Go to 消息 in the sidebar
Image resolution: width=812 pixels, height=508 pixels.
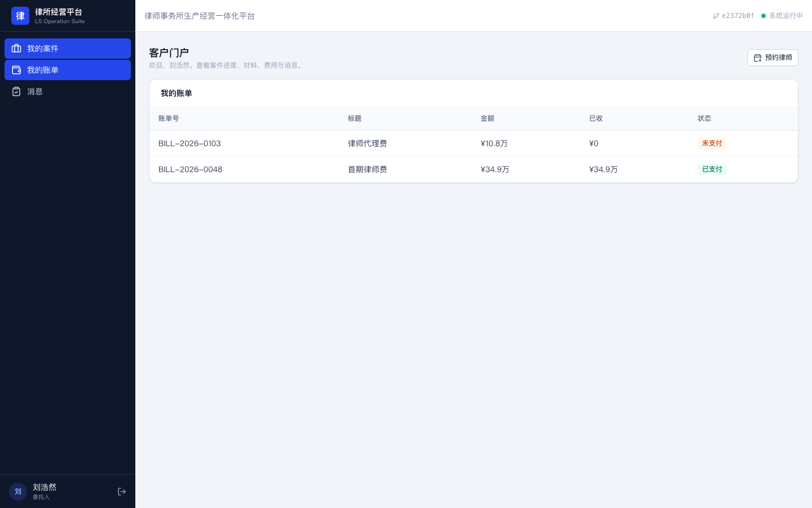(68, 91)
